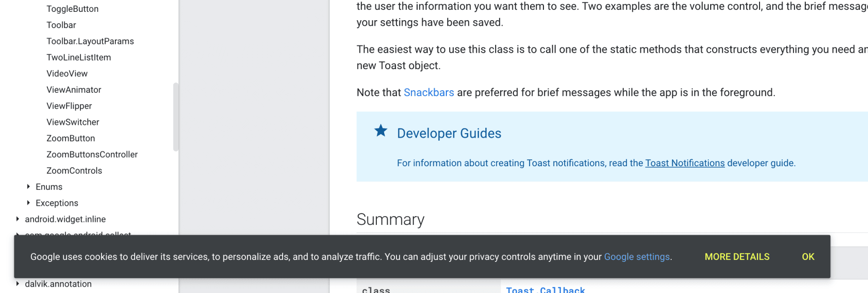The height and width of the screenshot is (293, 868).
Task: Expand the android.widget.inline package
Action: point(66,219)
